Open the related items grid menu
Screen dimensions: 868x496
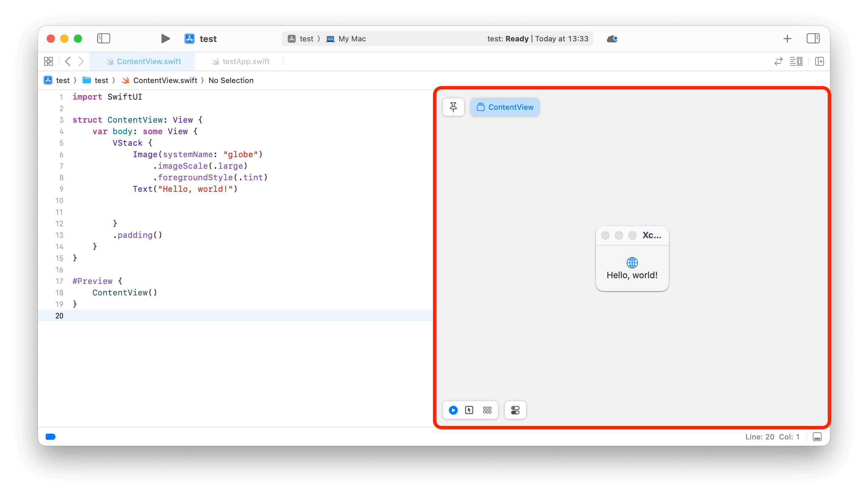[48, 61]
